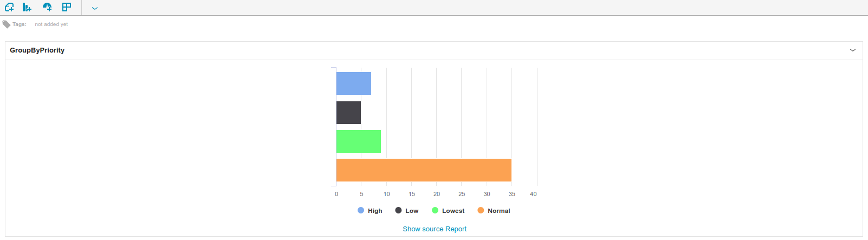Open the dashboard layout grid icon
Image resolution: width=868 pixels, height=240 pixels.
67,8
